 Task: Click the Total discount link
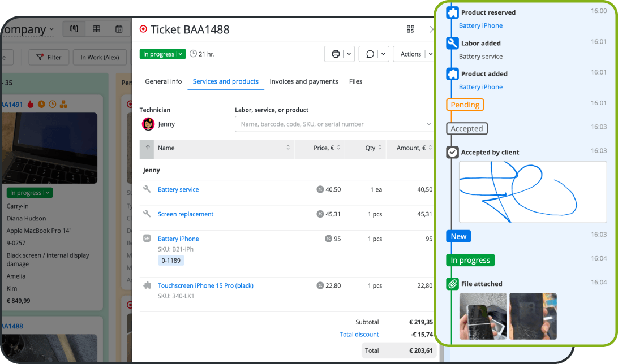[x=359, y=334]
